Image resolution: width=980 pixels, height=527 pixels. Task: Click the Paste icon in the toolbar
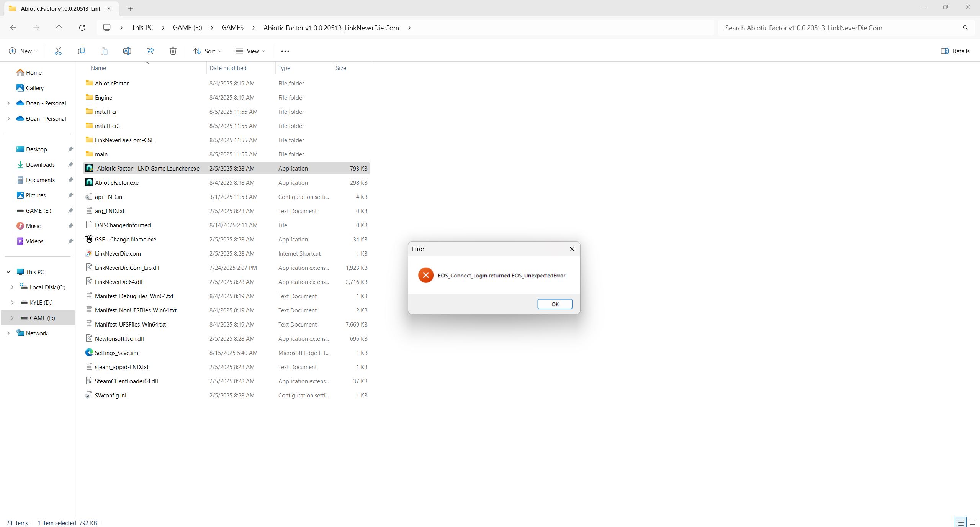pos(104,51)
